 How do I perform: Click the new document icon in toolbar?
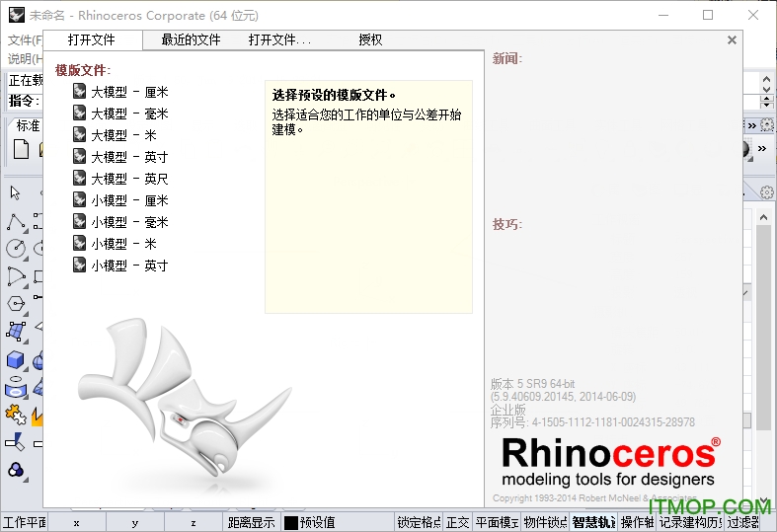[21, 150]
